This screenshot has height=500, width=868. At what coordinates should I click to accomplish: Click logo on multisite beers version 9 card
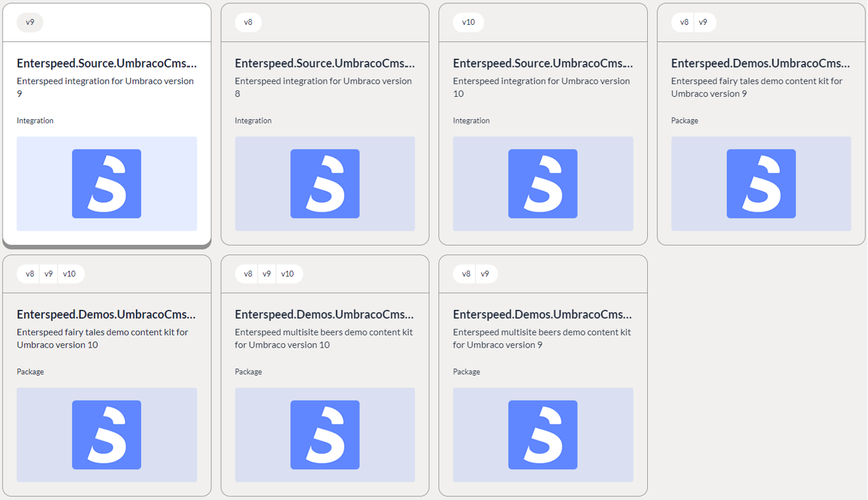tap(542, 435)
